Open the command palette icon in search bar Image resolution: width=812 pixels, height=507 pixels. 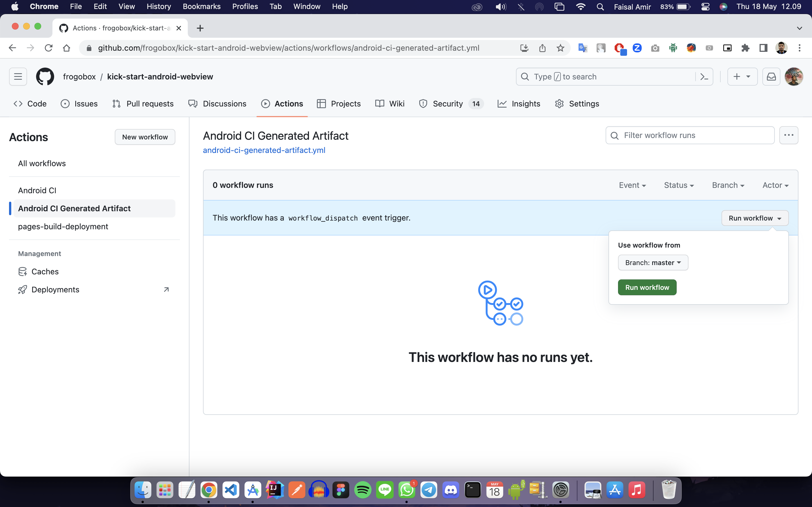704,76
